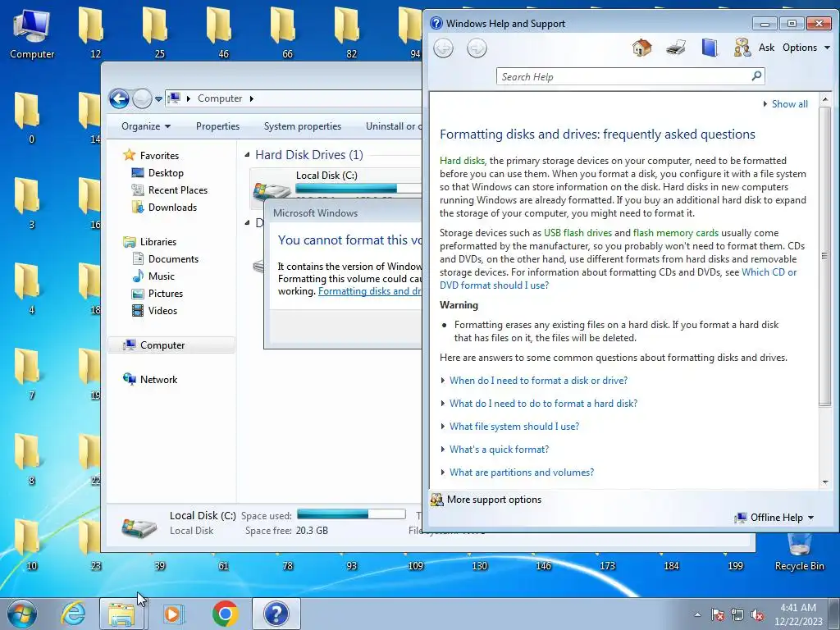Open Offline Help dropdown menu

[774, 518]
